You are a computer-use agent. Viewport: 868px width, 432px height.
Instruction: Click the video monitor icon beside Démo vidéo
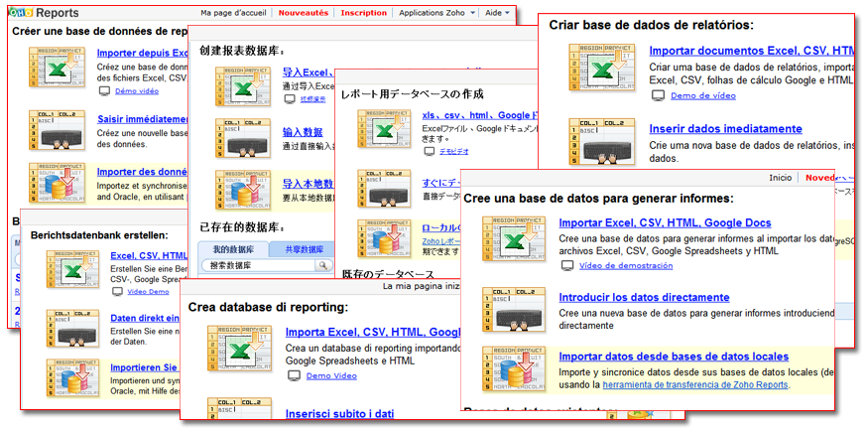click(x=104, y=91)
